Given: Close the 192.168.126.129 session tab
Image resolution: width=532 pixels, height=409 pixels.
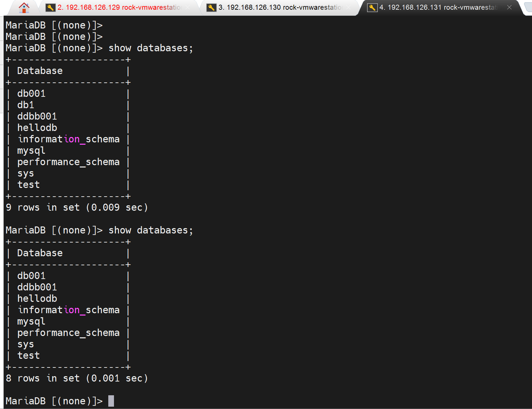Looking at the screenshot, I should click(188, 7).
